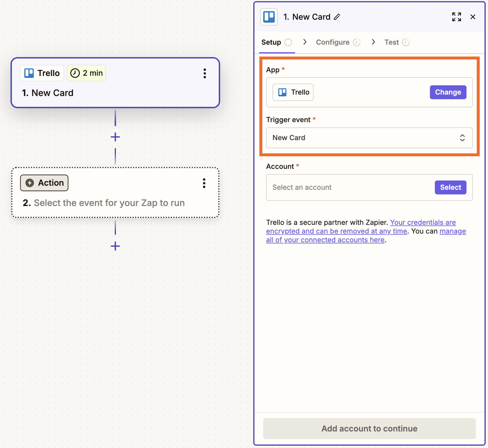Screen dimensions: 488x448
Task: Open the three-dot menu on the New Card trigger
Action: pyautogui.click(x=205, y=74)
